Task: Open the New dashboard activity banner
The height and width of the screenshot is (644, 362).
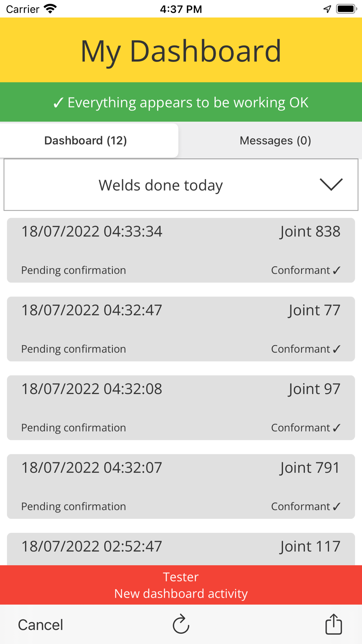Action: [181, 585]
